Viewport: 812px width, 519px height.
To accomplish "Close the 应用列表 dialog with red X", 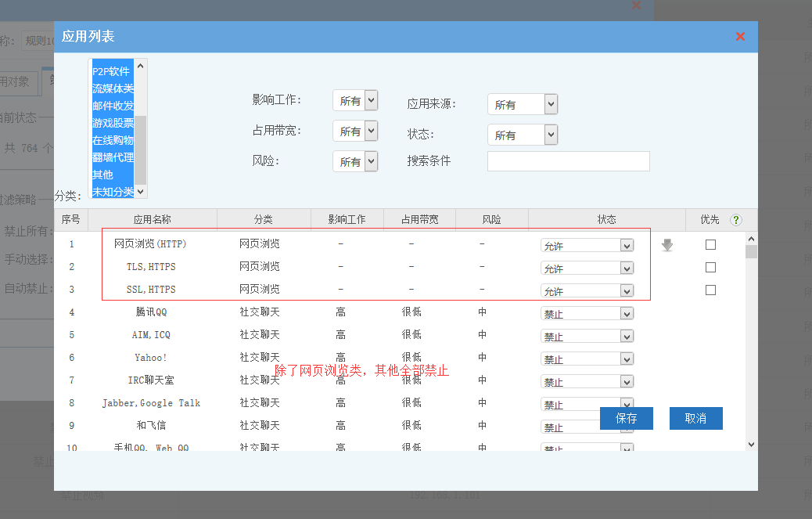I will click(x=740, y=37).
